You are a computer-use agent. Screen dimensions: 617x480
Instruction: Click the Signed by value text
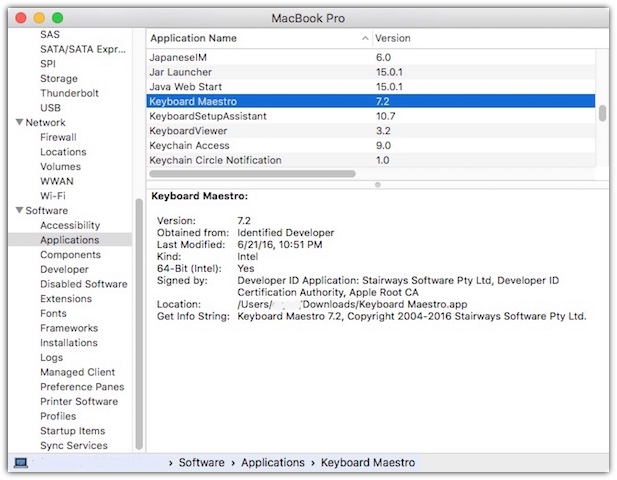tap(398, 286)
